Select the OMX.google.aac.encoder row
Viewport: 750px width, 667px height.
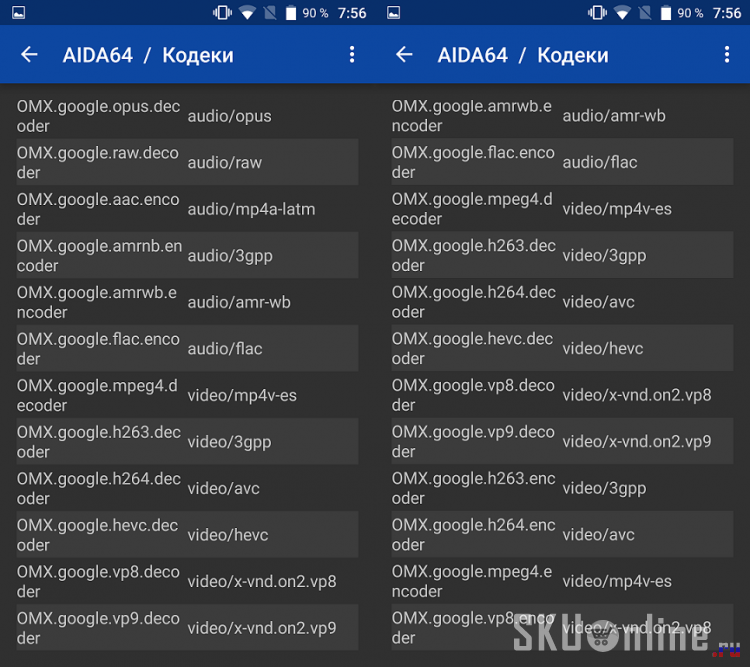tap(188, 209)
